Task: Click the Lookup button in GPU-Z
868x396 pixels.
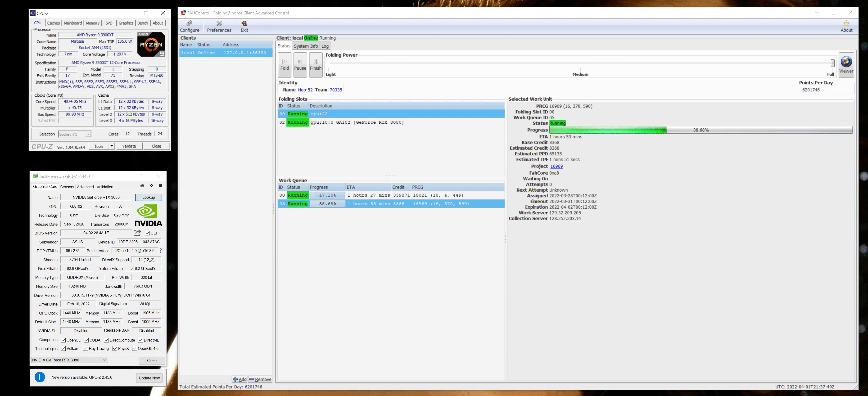Action: [x=148, y=197]
